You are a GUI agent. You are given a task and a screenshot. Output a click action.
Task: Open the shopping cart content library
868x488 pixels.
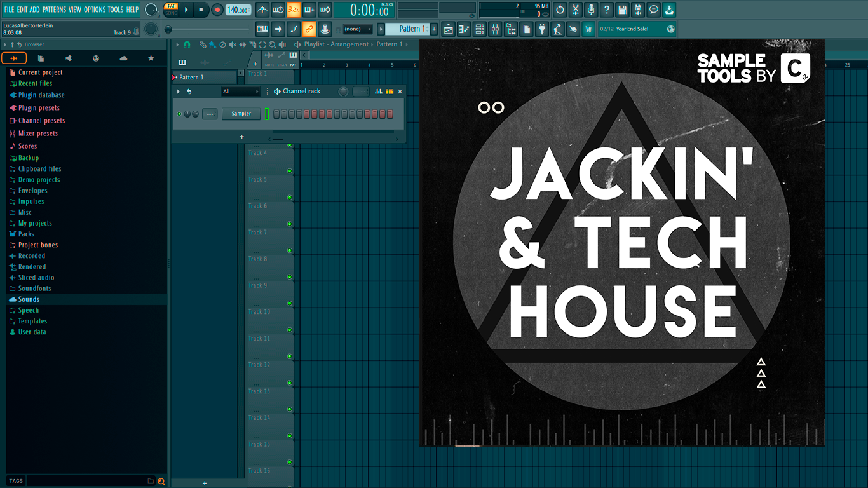coord(589,29)
